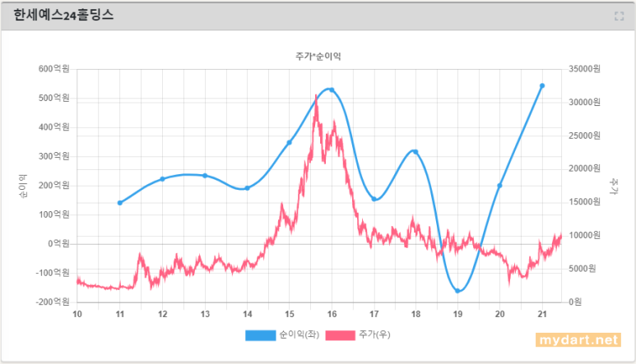This screenshot has width=636, height=364.
Task: Click the 35000원 right axis label
Action: (x=584, y=69)
